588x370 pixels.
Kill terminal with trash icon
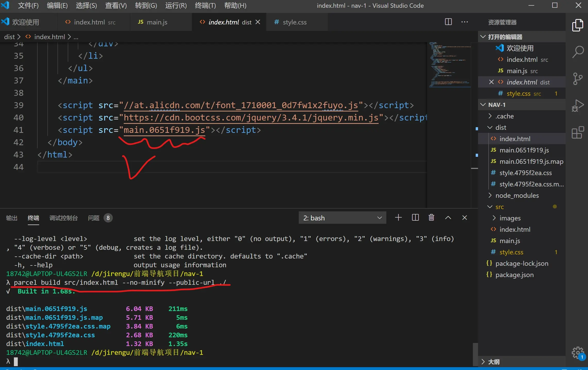click(431, 218)
